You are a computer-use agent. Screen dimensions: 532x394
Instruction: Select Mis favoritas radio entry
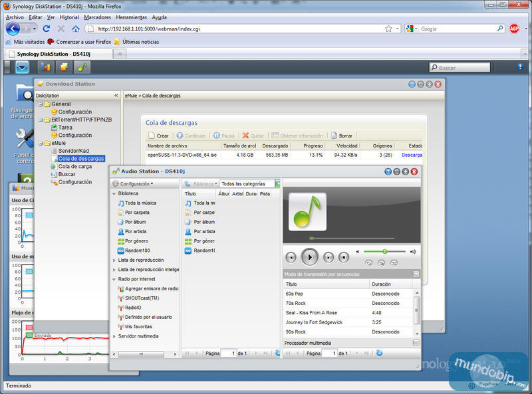click(x=135, y=326)
